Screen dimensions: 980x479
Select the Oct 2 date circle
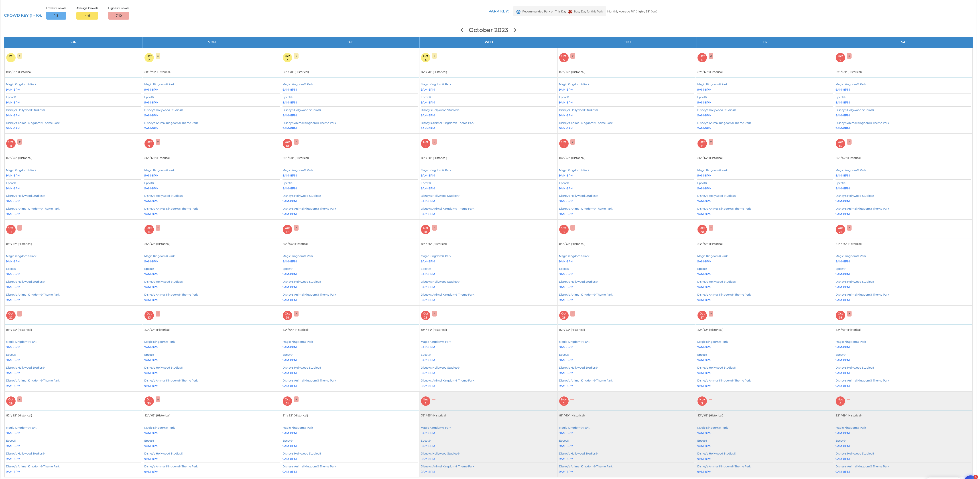click(x=149, y=57)
